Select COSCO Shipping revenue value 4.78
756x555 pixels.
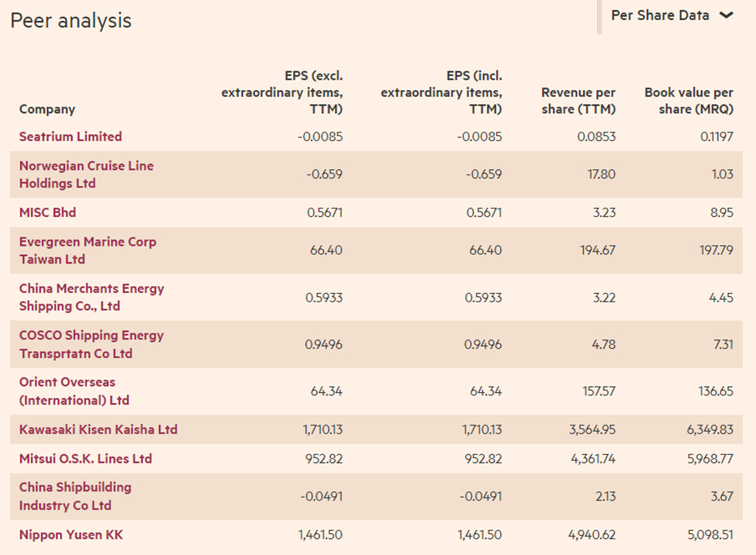tap(604, 345)
